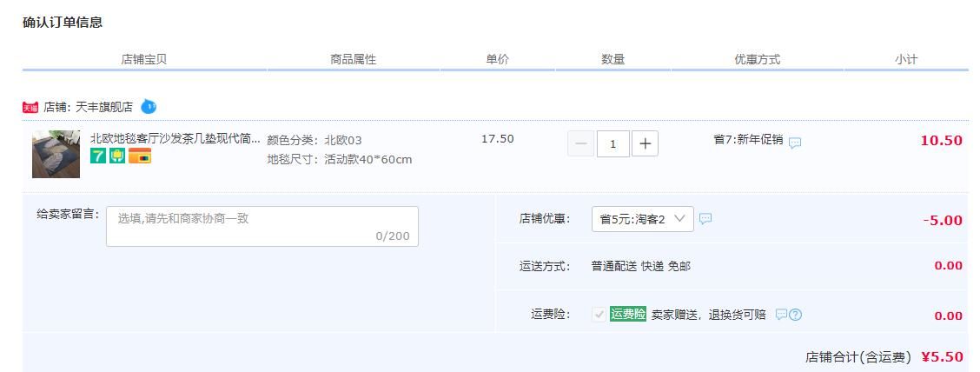Click the 卖家赠送，退换货可赔 text
Viewport: 980px width, 372px height.
[x=709, y=315]
